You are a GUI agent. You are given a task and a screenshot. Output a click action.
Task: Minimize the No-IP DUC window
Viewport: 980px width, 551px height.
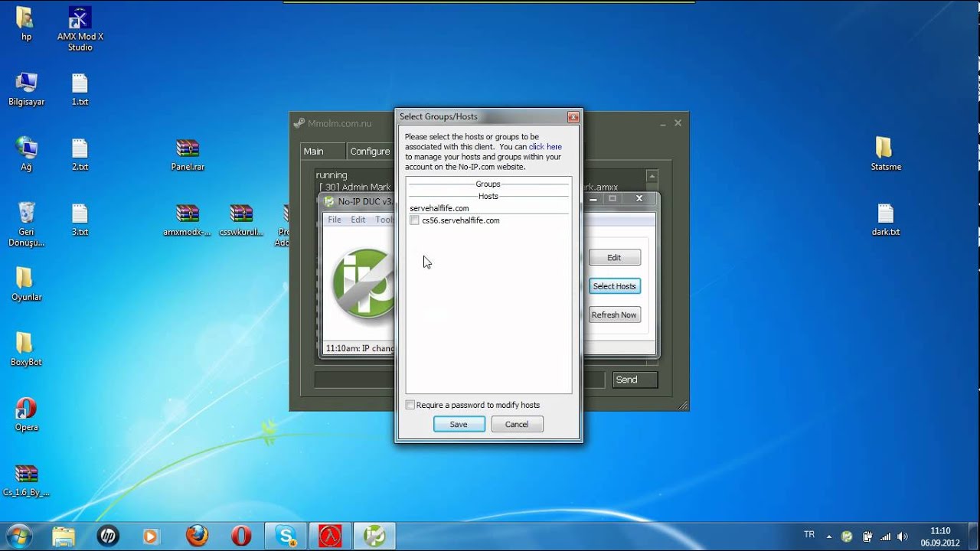[x=593, y=198]
